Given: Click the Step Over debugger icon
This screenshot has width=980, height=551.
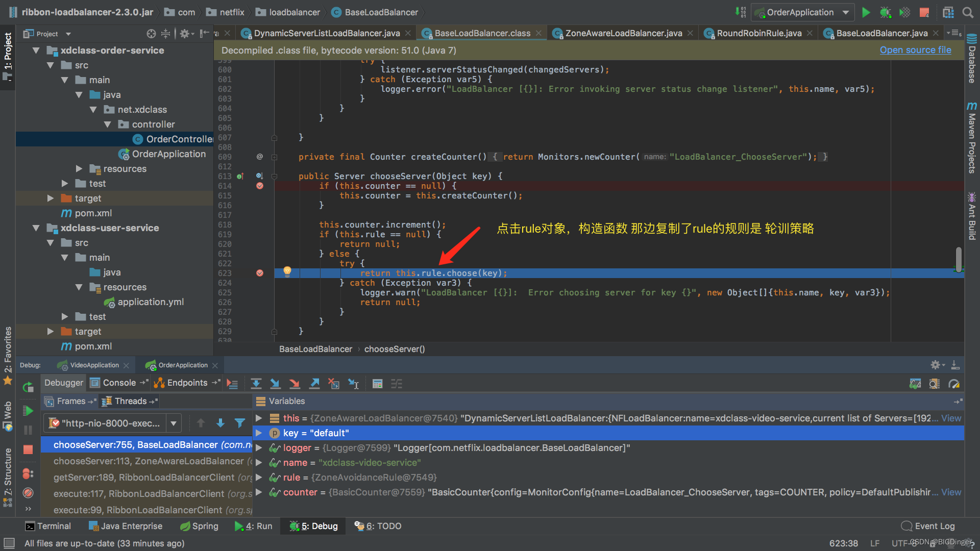Looking at the screenshot, I should tap(256, 384).
